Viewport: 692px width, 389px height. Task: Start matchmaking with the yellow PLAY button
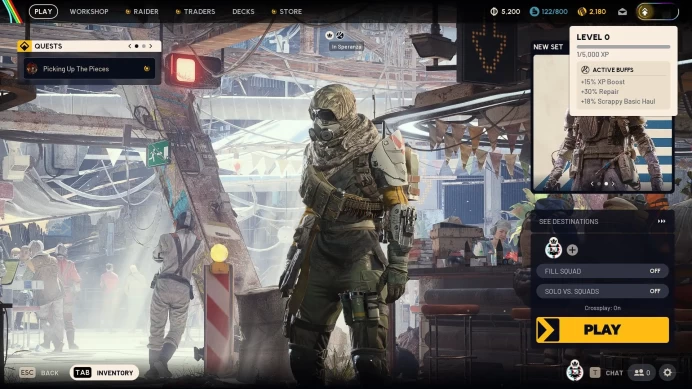(x=602, y=330)
